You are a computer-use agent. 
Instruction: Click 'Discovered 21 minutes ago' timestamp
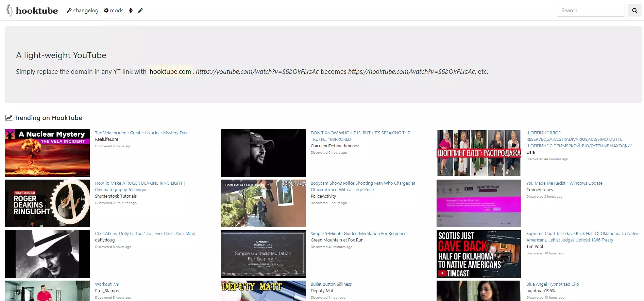[116, 203]
